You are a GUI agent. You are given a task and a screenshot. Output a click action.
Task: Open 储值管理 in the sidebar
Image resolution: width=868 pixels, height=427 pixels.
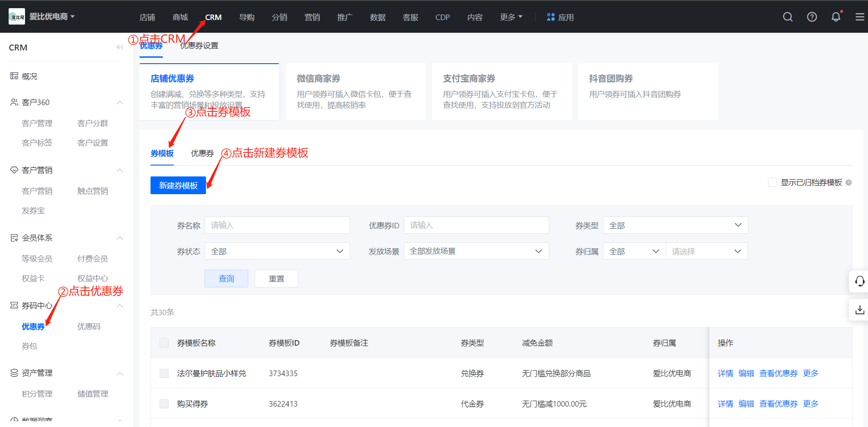[x=92, y=394]
